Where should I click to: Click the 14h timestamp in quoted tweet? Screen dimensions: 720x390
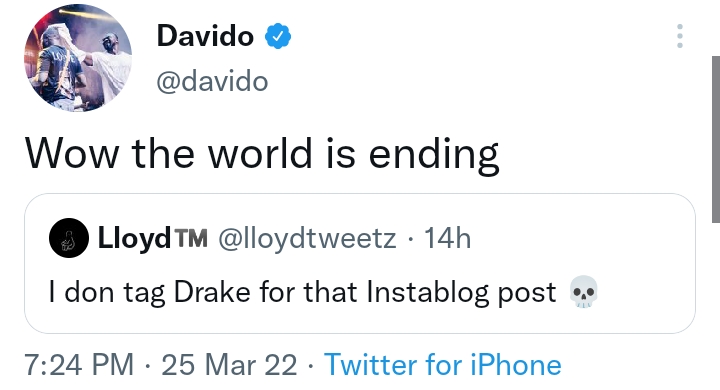click(447, 238)
